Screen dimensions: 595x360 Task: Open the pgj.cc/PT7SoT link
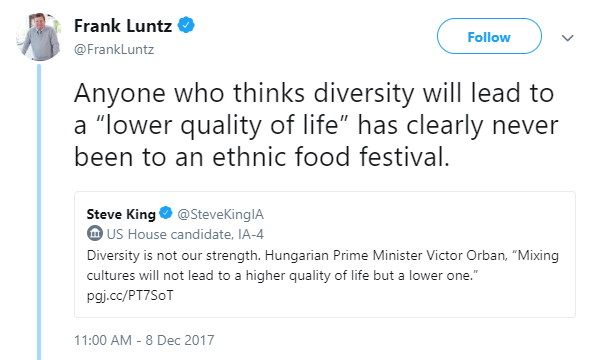point(130,295)
